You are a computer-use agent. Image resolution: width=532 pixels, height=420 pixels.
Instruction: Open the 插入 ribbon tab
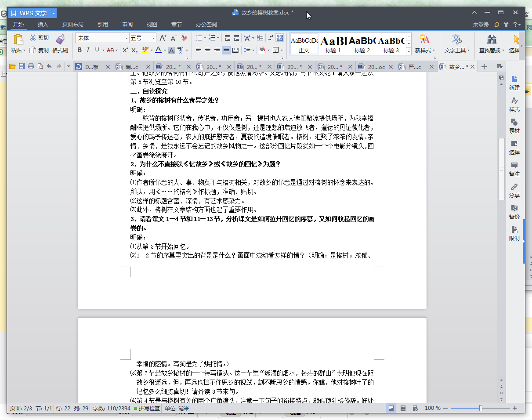43,25
